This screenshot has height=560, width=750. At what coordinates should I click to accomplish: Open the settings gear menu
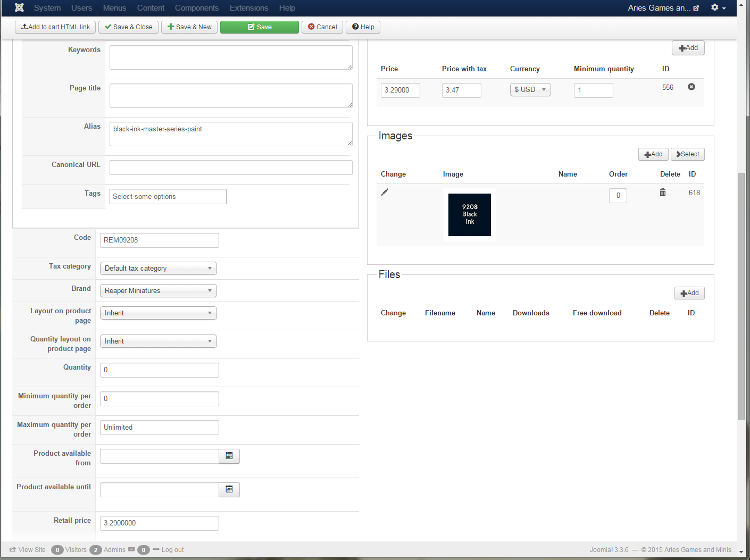click(x=718, y=7)
